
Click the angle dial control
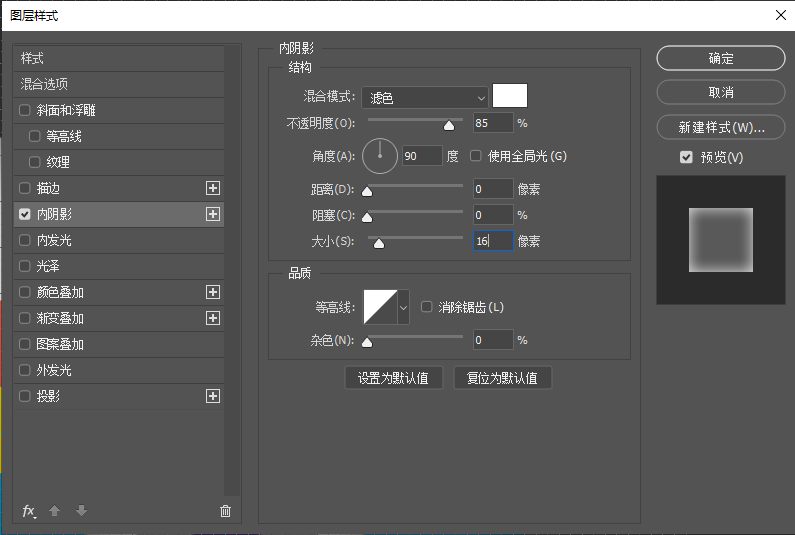(x=380, y=156)
